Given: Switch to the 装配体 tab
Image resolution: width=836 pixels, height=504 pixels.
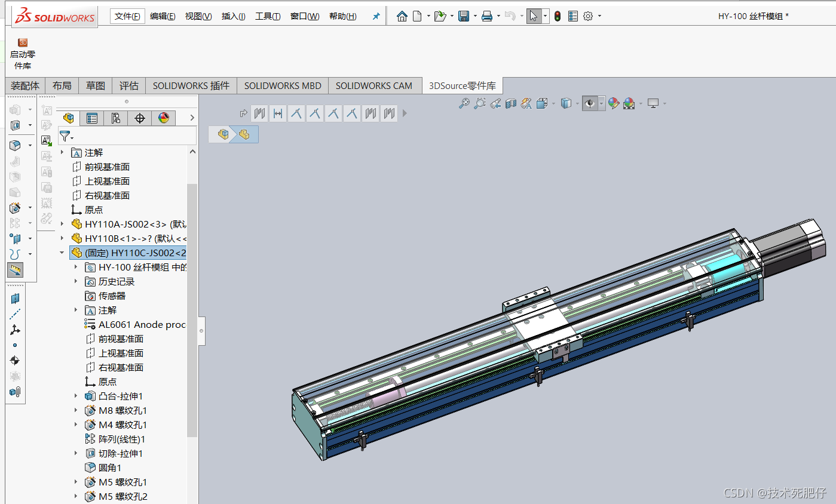Looking at the screenshot, I should pyautogui.click(x=25, y=86).
